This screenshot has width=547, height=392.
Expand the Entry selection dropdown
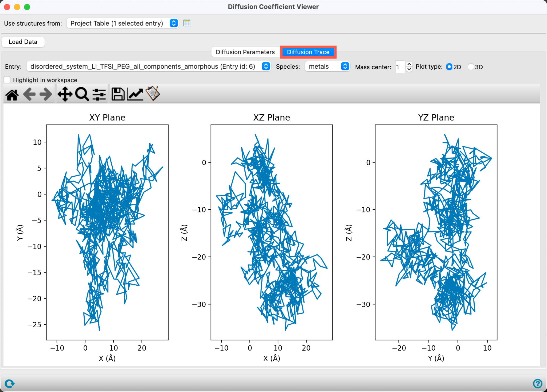pos(149,66)
